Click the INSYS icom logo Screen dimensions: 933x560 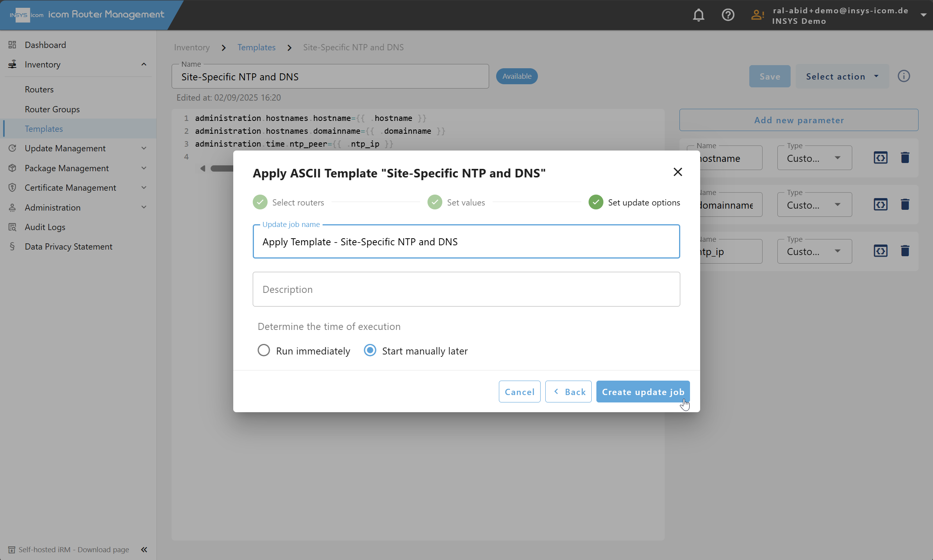(x=27, y=15)
